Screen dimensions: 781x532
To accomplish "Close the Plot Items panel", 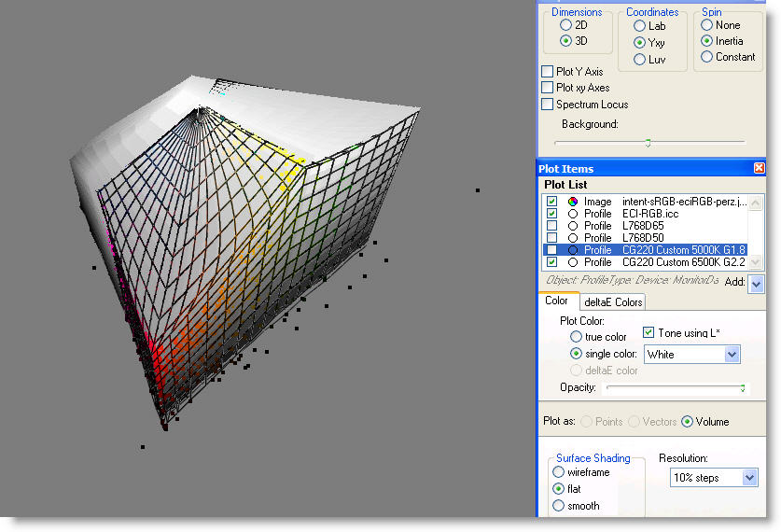I will [x=759, y=168].
